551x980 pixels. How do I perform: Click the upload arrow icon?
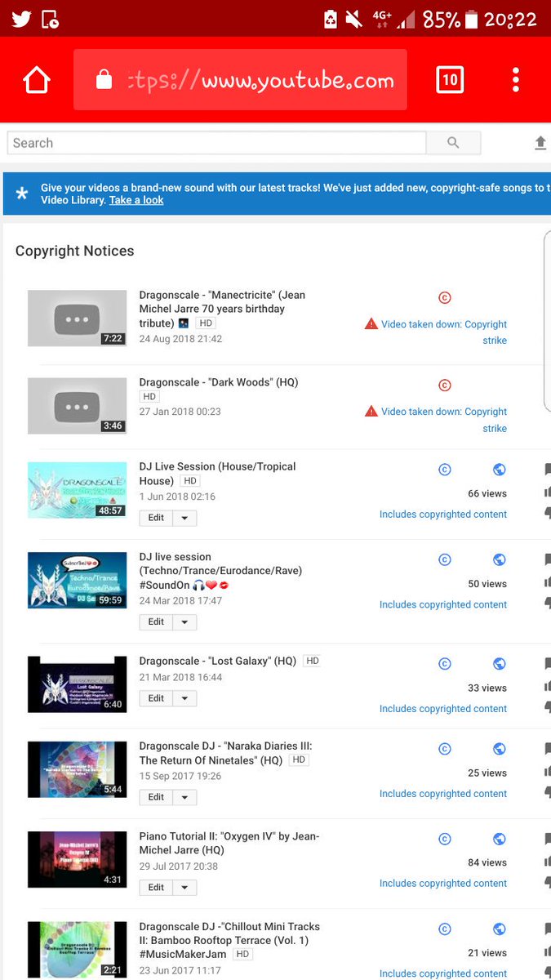point(540,143)
